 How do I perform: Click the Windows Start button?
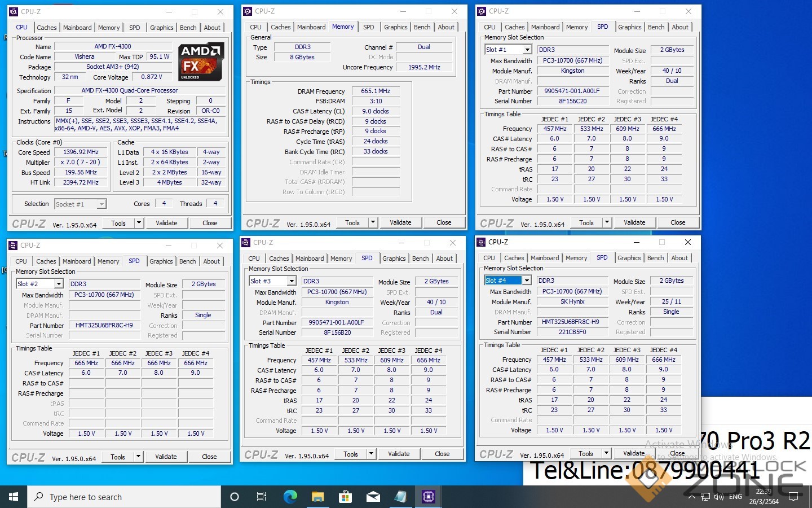(14, 497)
